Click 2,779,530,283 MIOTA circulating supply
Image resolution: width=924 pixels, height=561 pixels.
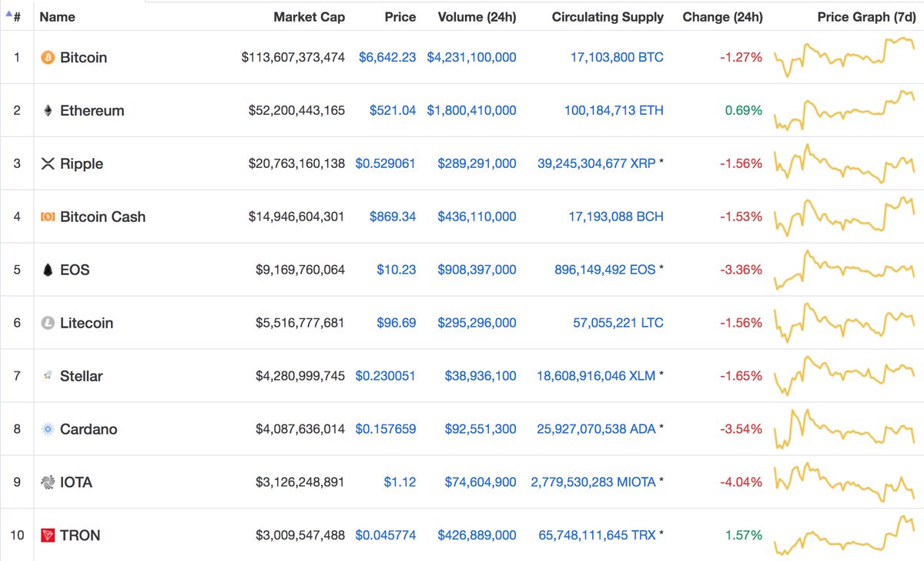click(593, 483)
